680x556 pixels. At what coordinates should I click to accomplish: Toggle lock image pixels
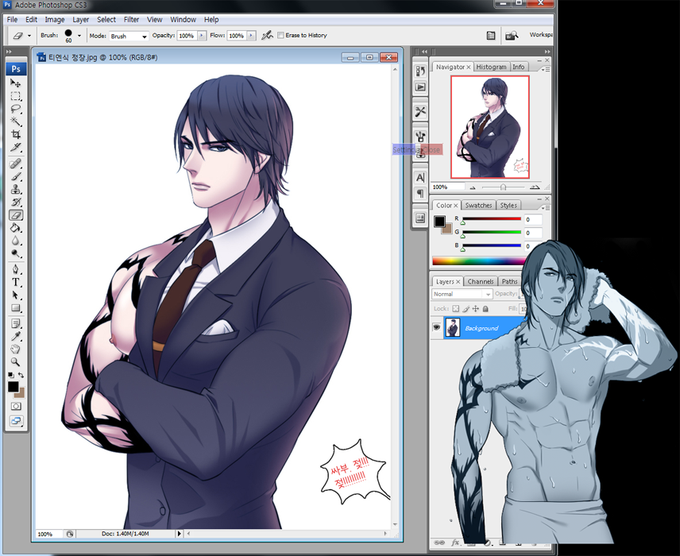point(466,309)
